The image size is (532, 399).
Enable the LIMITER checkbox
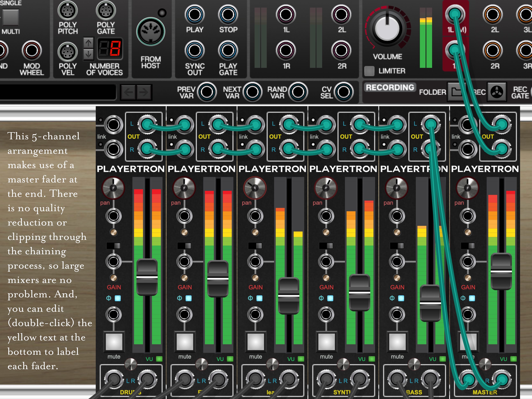click(369, 71)
